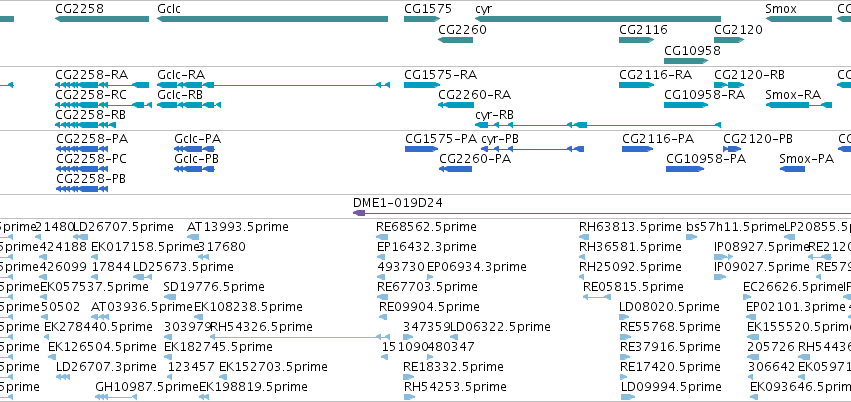Select protein CG10958-PA
Screen dimensions: 851x402
(x=706, y=159)
